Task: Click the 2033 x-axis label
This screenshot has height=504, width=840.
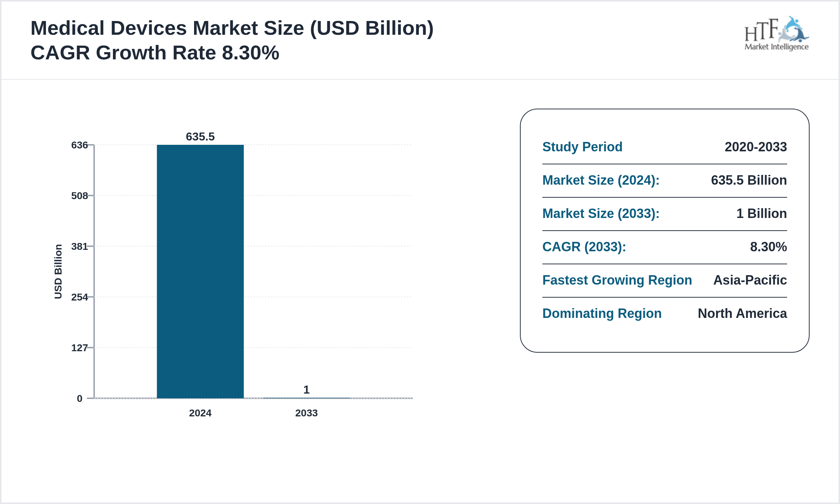Action: (x=306, y=413)
